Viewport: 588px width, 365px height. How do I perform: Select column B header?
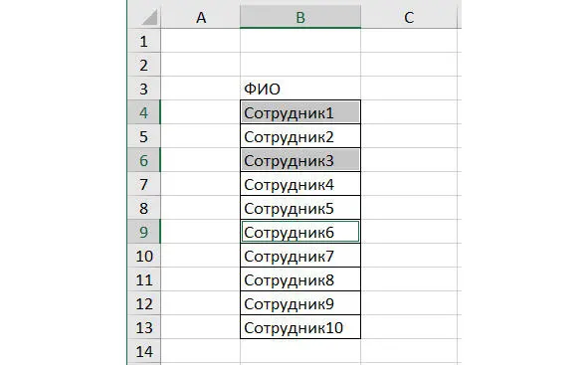pos(300,17)
